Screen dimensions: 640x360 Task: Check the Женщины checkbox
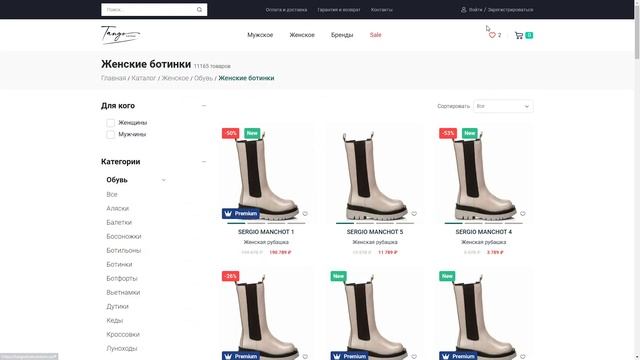pos(110,122)
